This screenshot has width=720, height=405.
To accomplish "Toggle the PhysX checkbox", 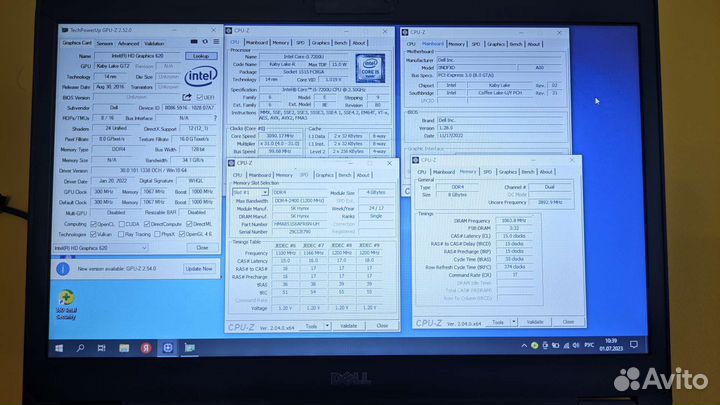I will point(157,234).
